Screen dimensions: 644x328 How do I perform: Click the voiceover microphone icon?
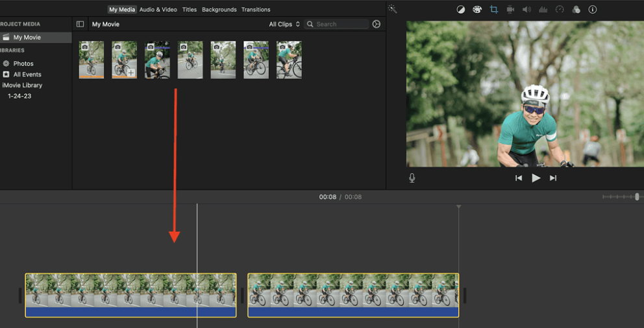coord(412,178)
